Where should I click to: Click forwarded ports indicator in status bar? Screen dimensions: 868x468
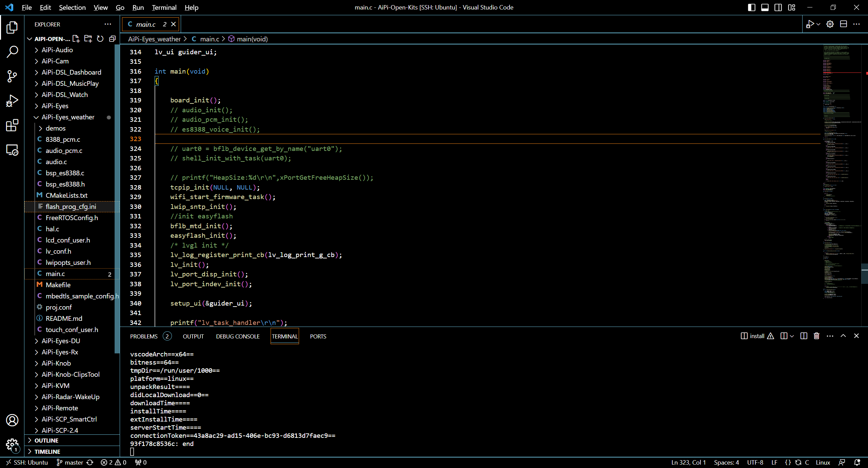[x=141, y=462]
